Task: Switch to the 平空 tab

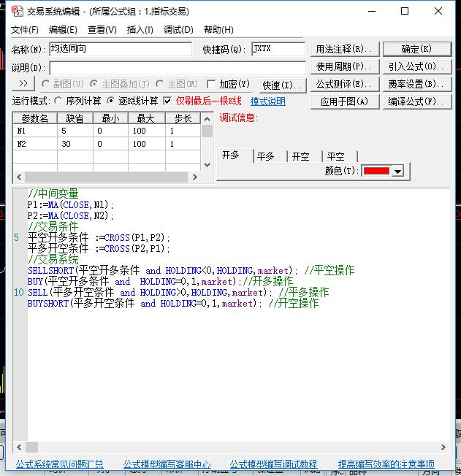Action: click(340, 157)
